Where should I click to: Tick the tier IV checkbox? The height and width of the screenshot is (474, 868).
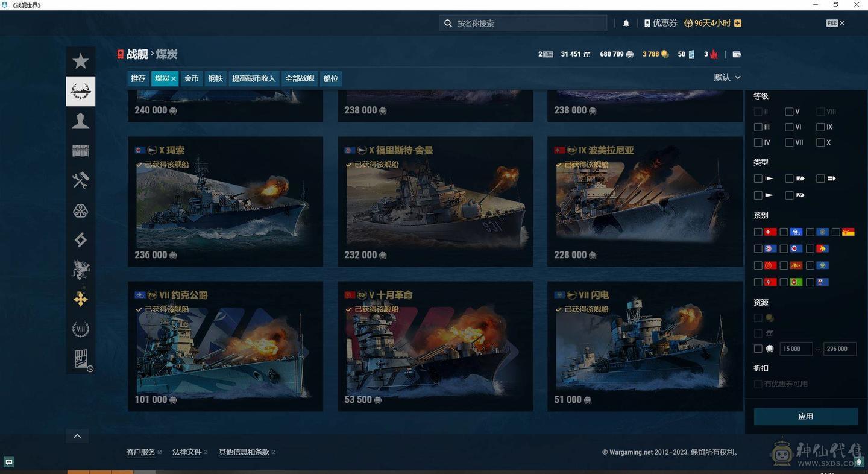[758, 143]
